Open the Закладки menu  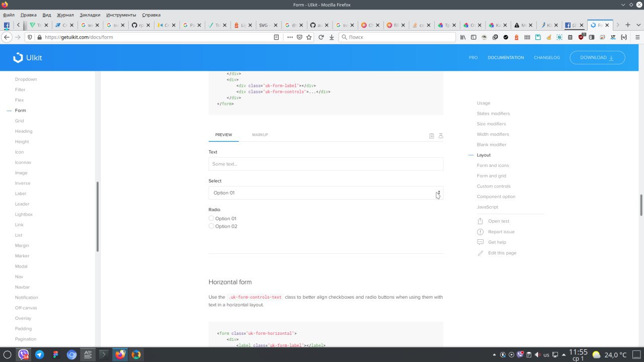pyautogui.click(x=90, y=15)
